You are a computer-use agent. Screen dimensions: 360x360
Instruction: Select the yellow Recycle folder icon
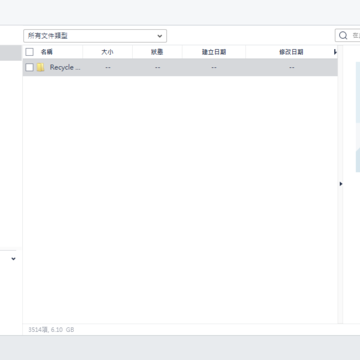(x=40, y=67)
